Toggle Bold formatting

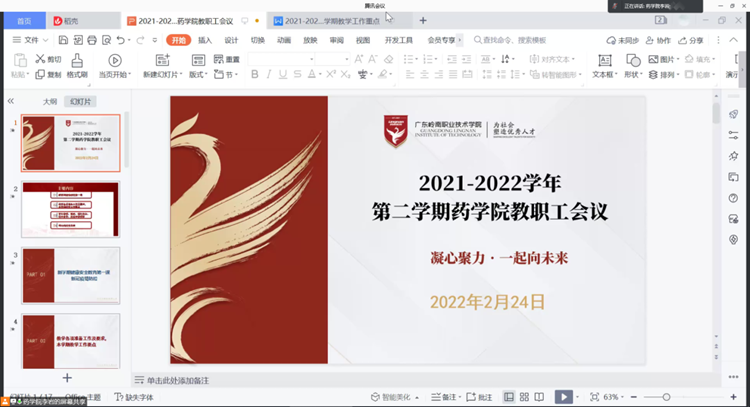pos(255,74)
